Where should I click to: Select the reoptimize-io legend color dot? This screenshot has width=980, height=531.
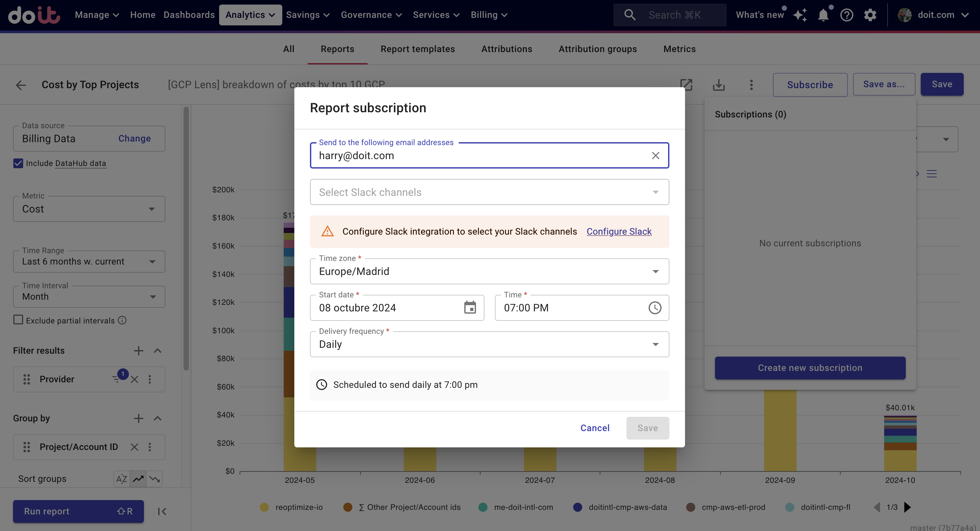[x=264, y=507]
